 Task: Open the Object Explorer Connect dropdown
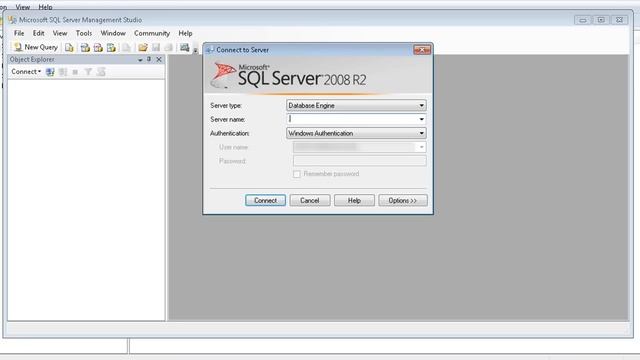(26, 72)
